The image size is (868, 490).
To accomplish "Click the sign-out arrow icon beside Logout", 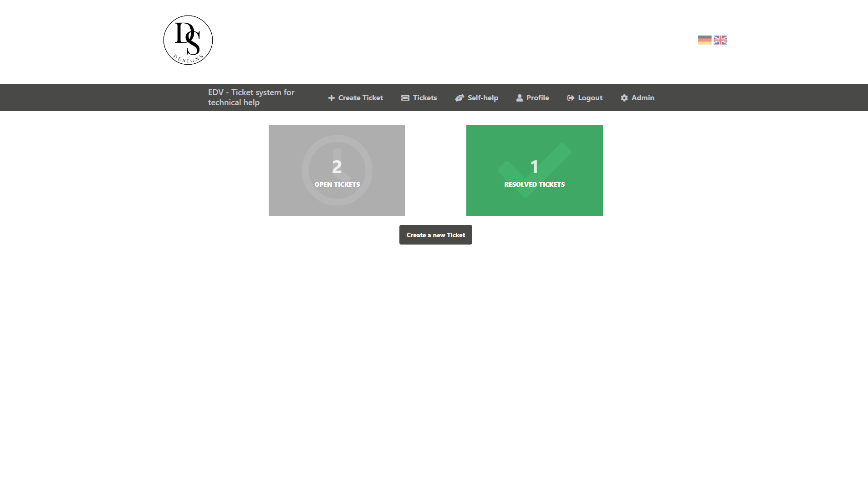I will [571, 98].
